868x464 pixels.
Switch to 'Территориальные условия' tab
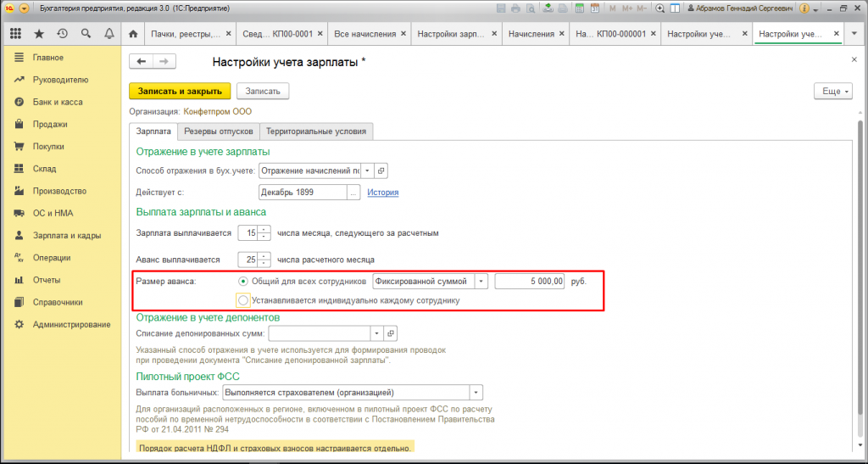tap(316, 131)
